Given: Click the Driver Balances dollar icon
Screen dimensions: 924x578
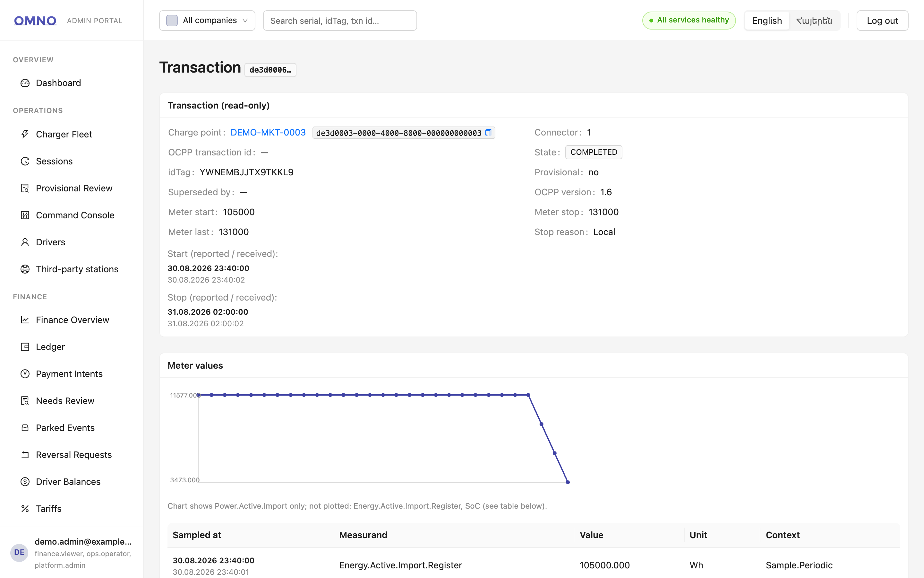Looking at the screenshot, I should (x=25, y=482).
